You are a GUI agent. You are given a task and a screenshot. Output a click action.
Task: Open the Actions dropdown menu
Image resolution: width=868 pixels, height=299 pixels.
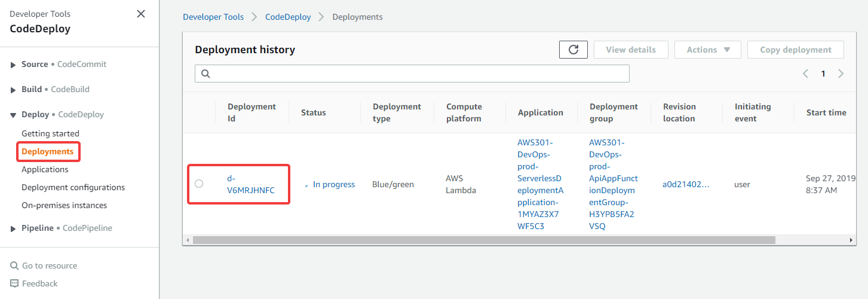coord(708,50)
